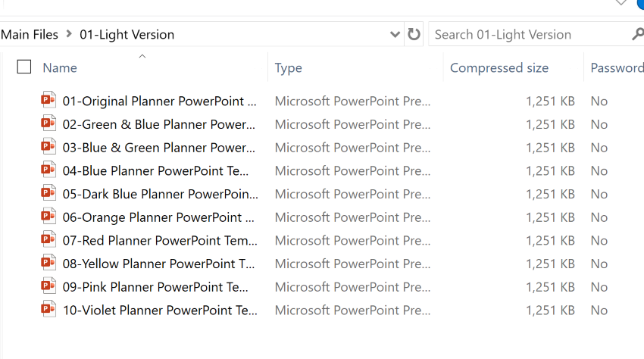Click the Password protected column header
Screen dimensions: 644x359
tap(616, 68)
